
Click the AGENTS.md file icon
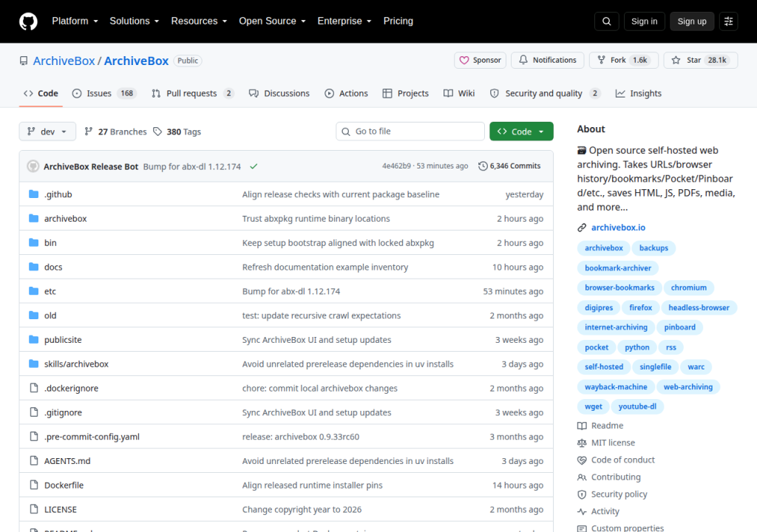coord(34,460)
